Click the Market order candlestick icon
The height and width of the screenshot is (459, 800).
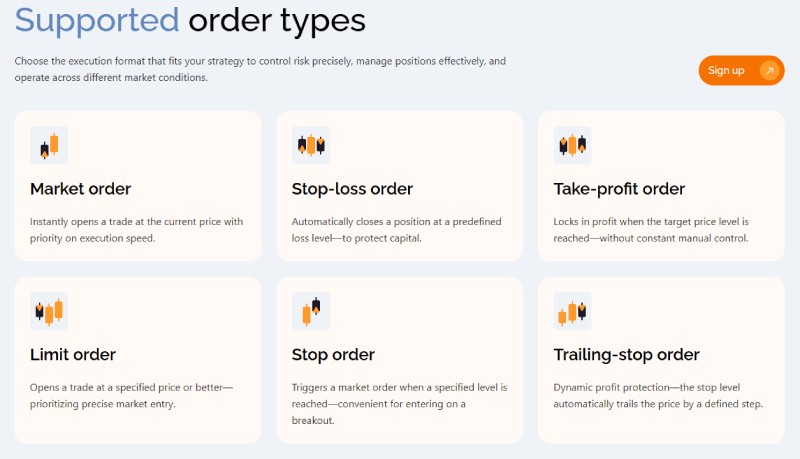pos(49,146)
